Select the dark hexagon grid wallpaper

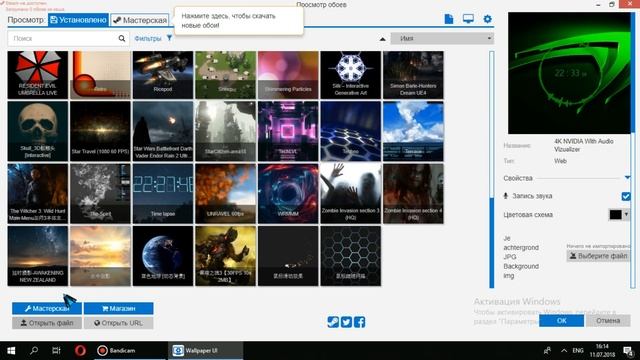351,256
